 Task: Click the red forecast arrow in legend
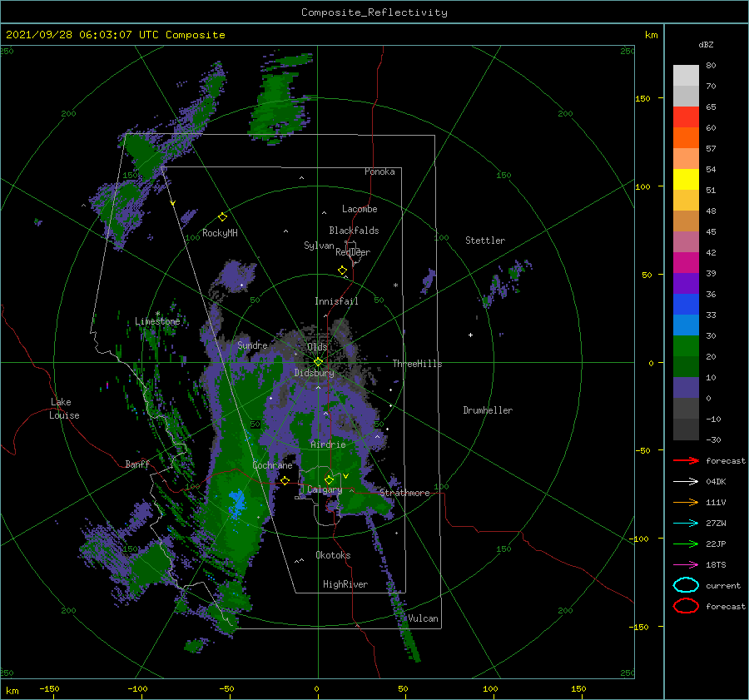[x=686, y=460]
